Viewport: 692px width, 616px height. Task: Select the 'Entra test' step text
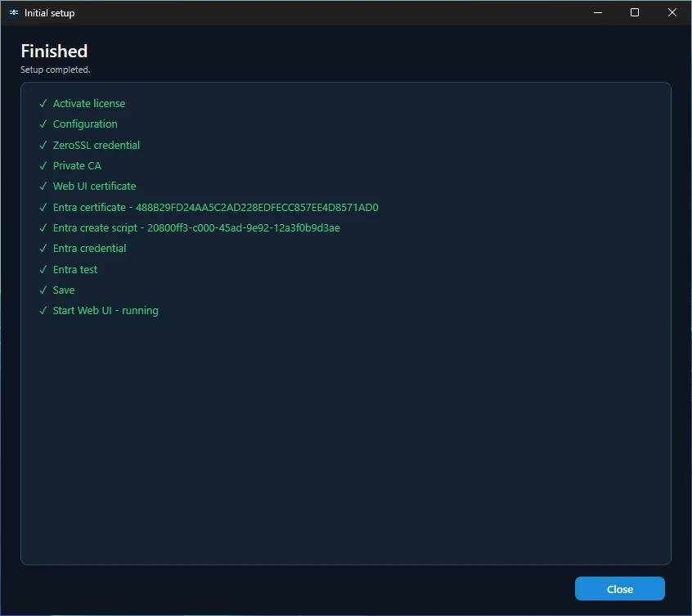pos(75,270)
